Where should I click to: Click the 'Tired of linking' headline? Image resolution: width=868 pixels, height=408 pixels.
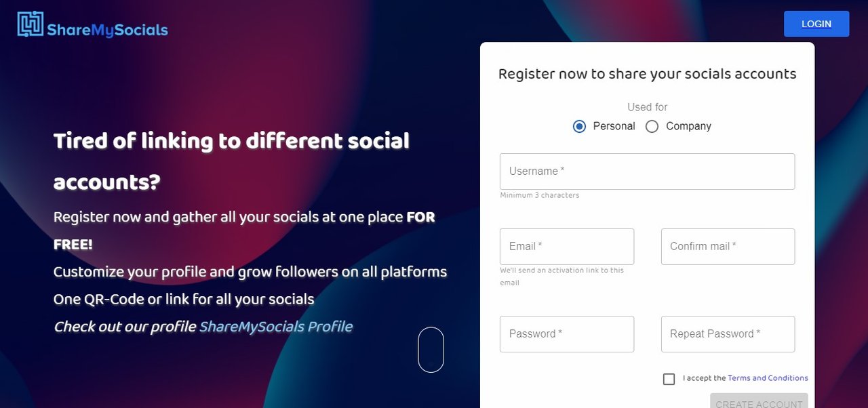point(231,161)
